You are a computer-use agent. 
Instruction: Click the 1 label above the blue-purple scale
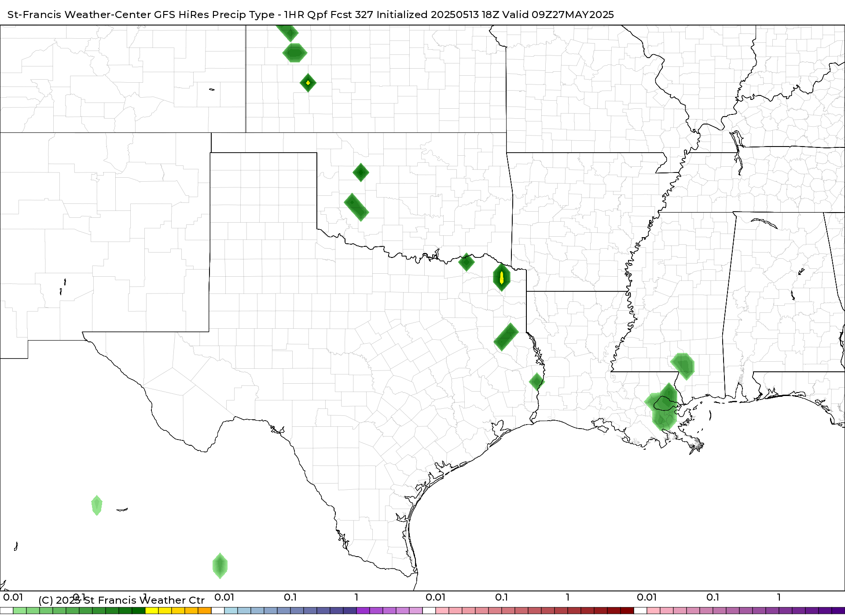[356, 597]
